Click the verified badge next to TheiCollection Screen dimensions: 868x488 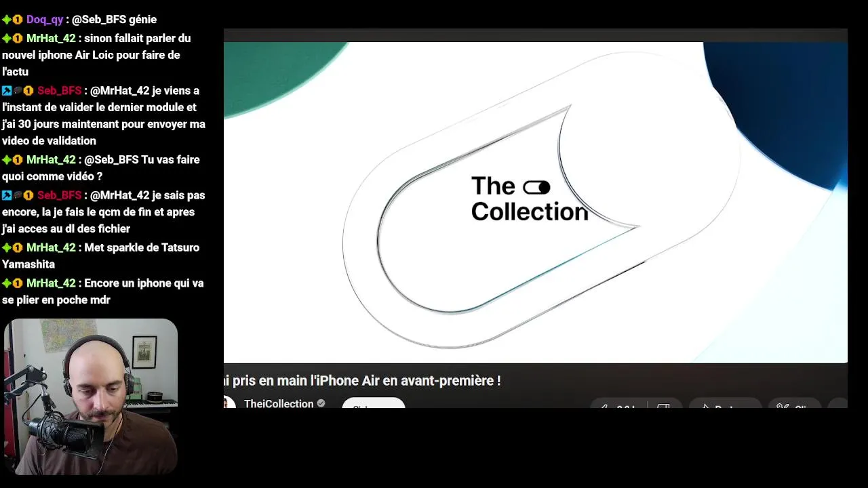click(321, 403)
